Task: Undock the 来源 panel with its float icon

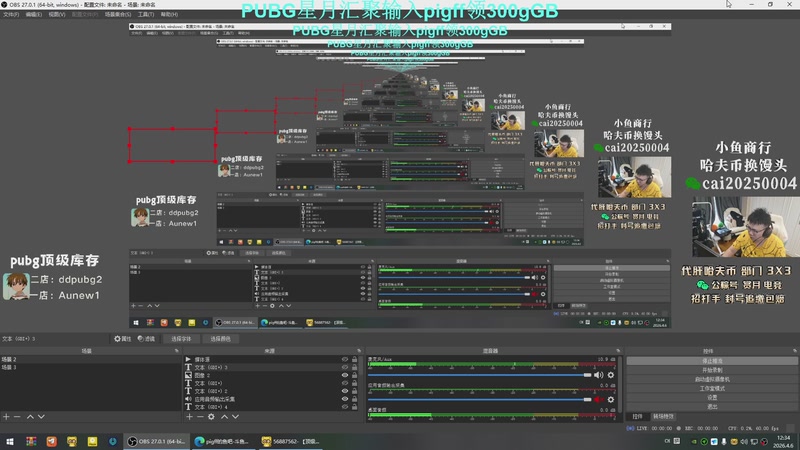Action: (x=359, y=351)
